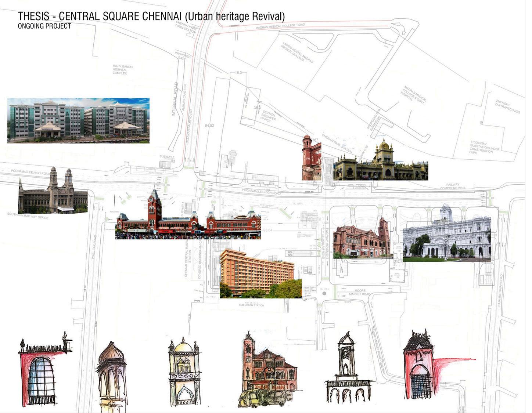Select the "INTERNAL ROAD" vertical label

(x=175, y=99)
